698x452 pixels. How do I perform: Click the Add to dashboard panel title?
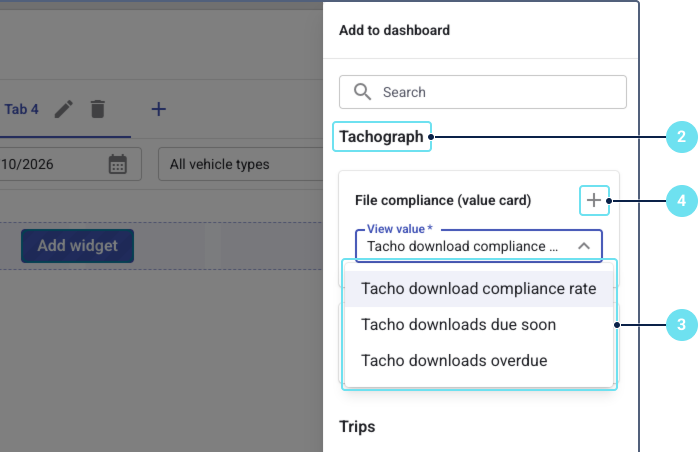394,30
